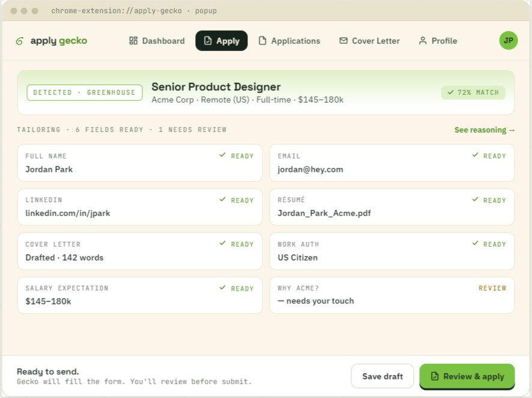Image resolution: width=532 pixels, height=398 pixels.
Task: Click the Gecko will fill the form note
Action: [x=135, y=382]
